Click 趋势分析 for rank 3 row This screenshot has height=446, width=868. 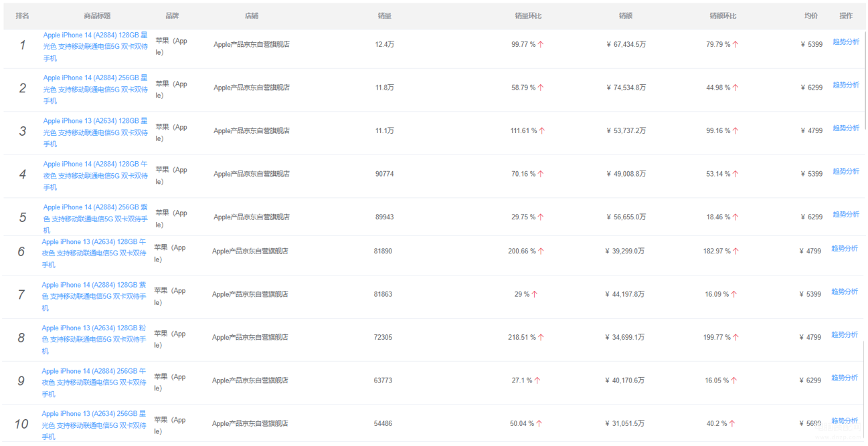[846, 128]
